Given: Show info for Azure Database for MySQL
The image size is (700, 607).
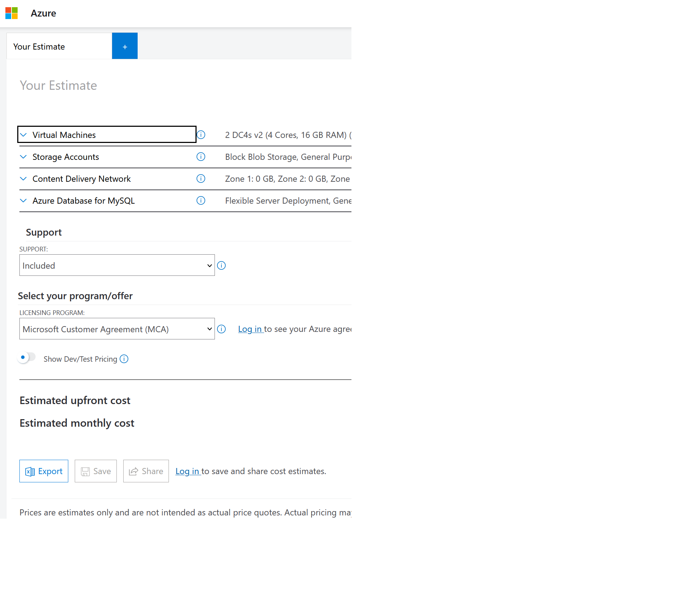Looking at the screenshot, I should coord(201,200).
